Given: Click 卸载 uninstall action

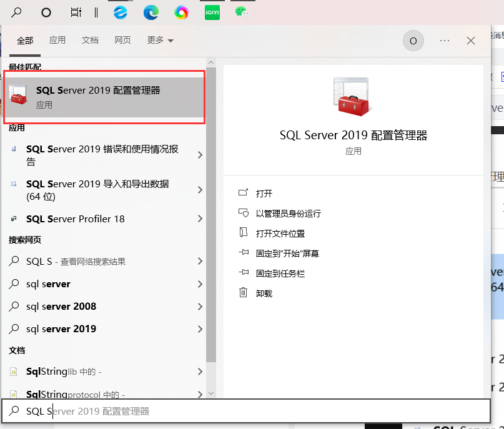Looking at the screenshot, I should (x=264, y=293).
